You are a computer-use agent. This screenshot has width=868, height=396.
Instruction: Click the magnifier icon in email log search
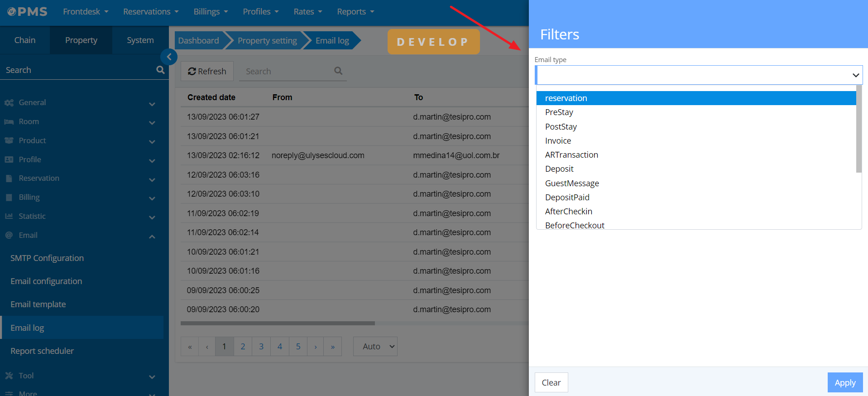338,71
